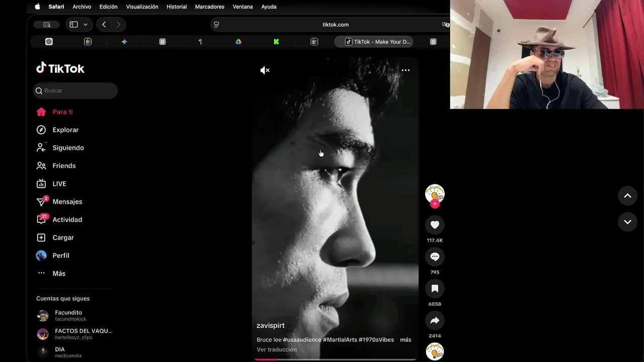Open the page menu icon in the address bar

(216, 24)
